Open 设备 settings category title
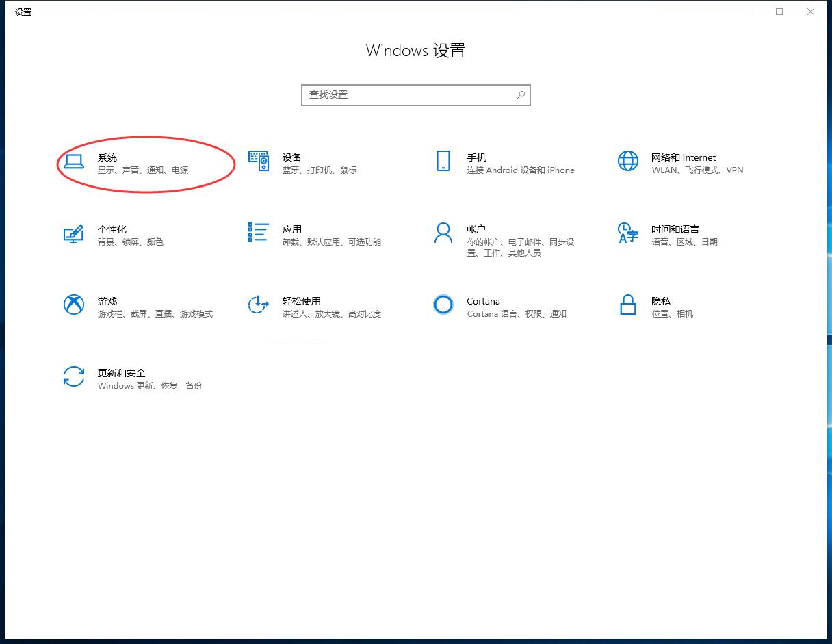Image resolution: width=832 pixels, height=644 pixels. click(292, 157)
